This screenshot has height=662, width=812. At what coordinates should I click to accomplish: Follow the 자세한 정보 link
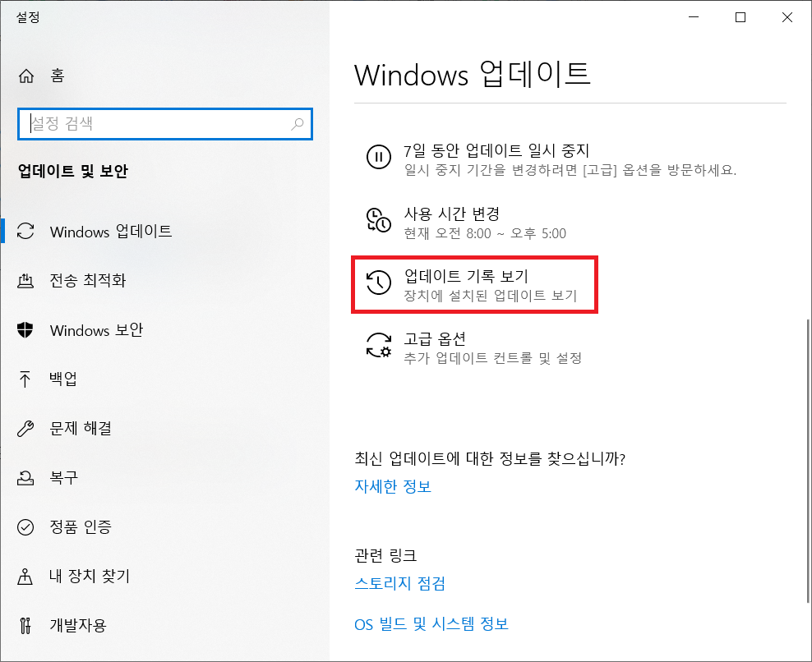pos(393,486)
